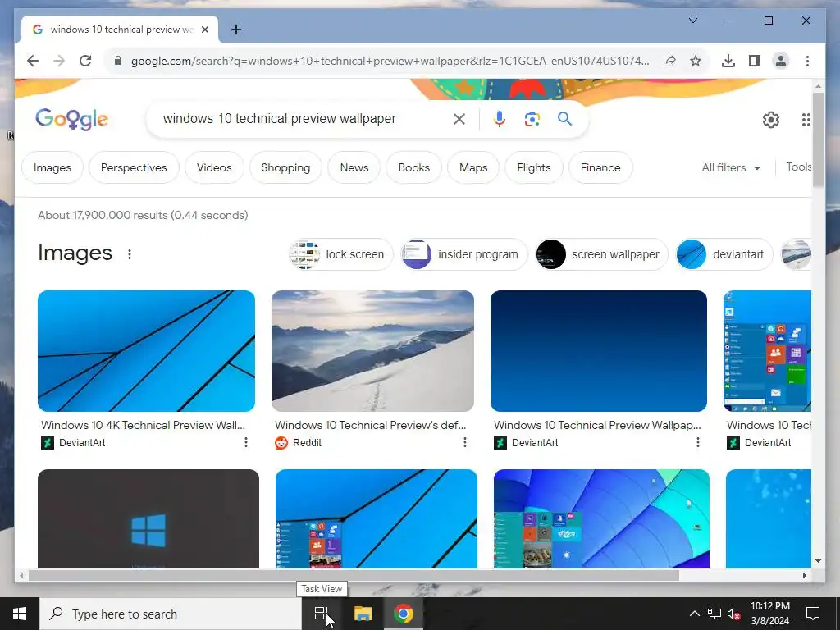View site information via the padlock icon
840x630 pixels.
pyautogui.click(x=118, y=61)
